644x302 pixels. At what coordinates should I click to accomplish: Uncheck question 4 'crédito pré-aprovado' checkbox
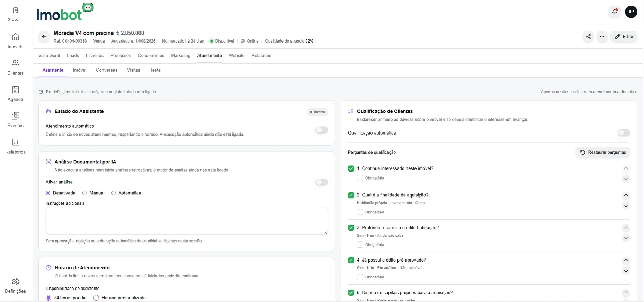coord(351,260)
